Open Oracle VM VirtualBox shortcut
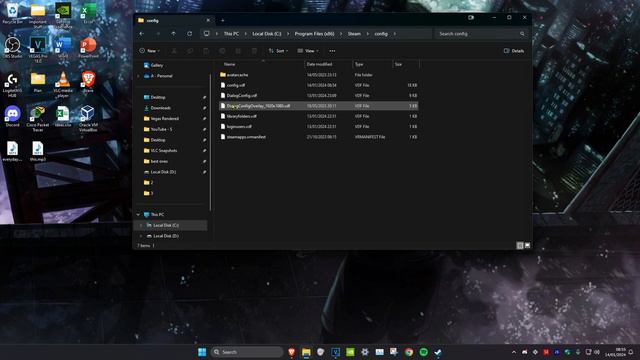This screenshot has height=360, width=640. [88, 119]
